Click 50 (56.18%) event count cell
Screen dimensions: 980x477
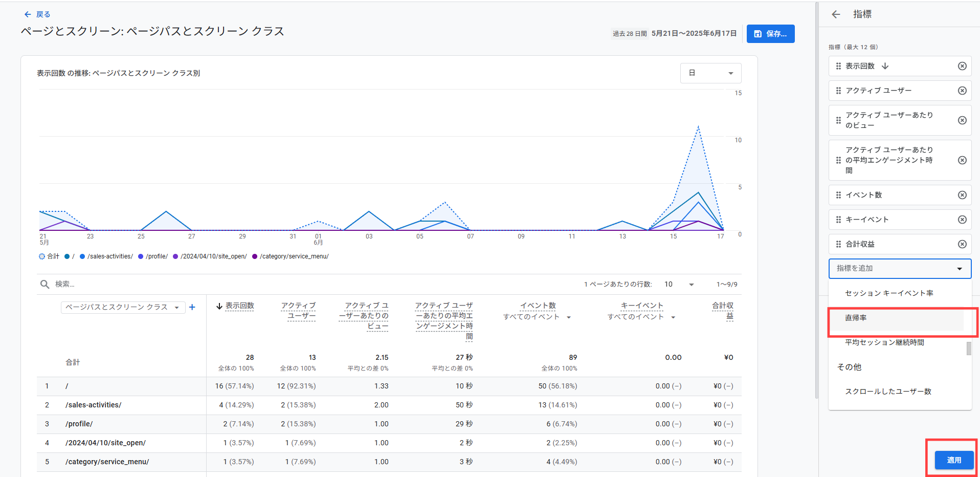coord(558,386)
